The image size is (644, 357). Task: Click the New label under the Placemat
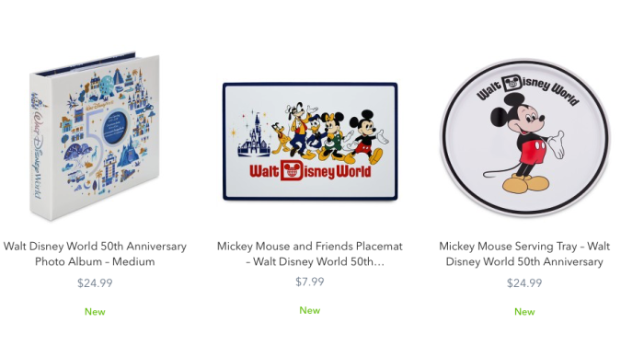pyautogui.click(x=310, y=311)
